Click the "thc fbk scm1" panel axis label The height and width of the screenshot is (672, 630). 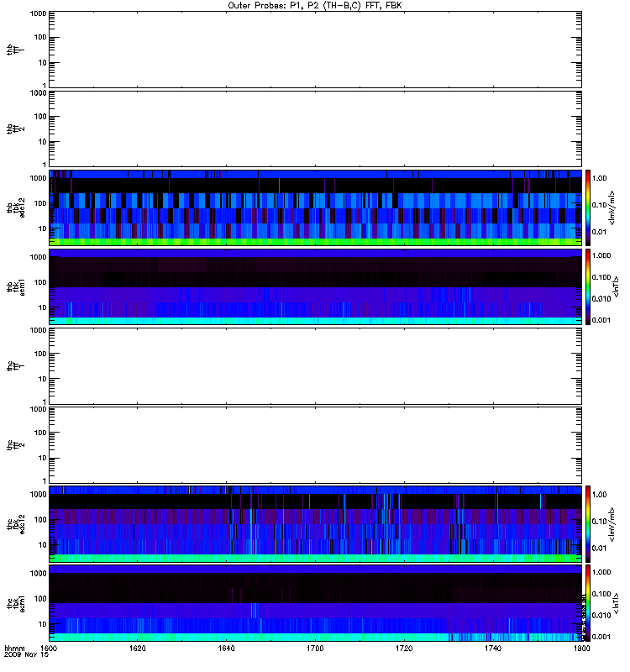15,603
